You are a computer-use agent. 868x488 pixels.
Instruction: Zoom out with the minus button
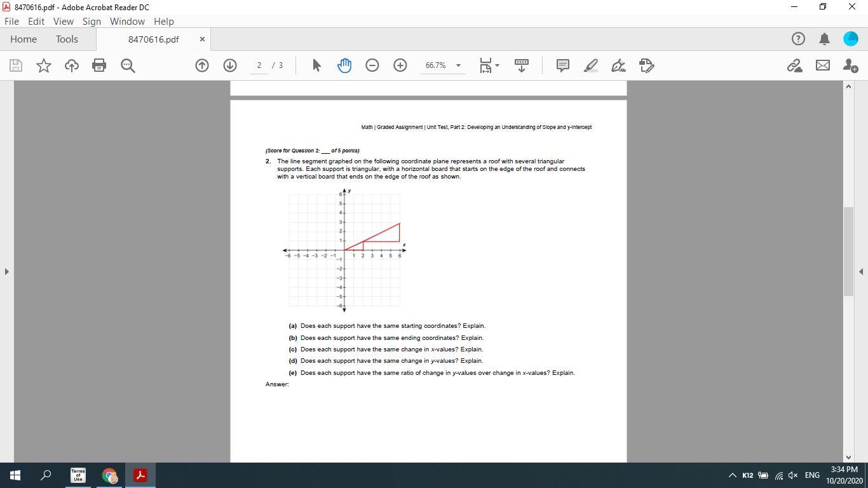(x=372, y=65)
